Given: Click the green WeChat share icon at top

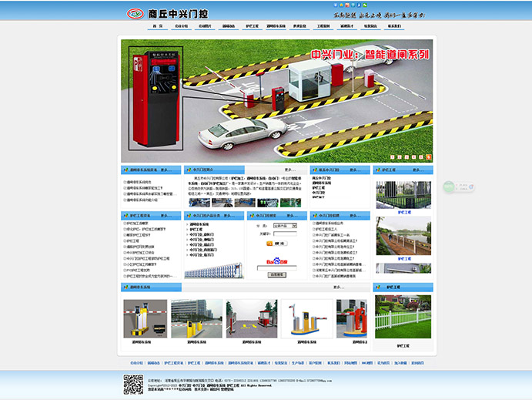Looking at the screenshot, I should click(x=365, y=5).
